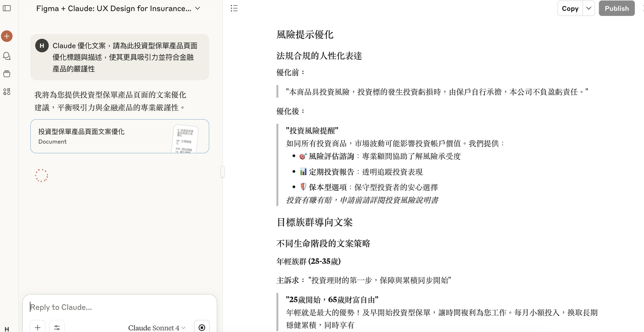Image resolution: width=644 pixels, height=332 pixels.
Task: Add an attachment with the plus button
Action: coord(37,327)
